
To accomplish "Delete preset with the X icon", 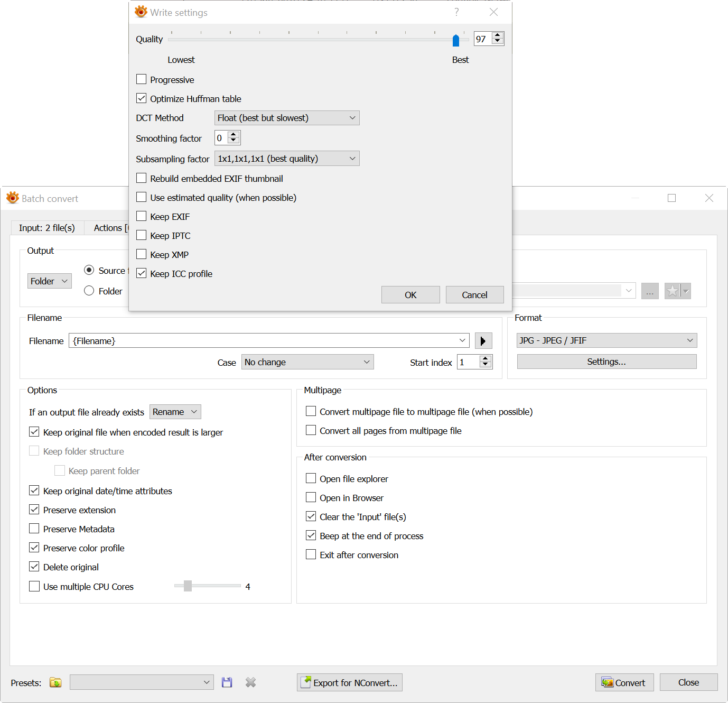I will click(251, 682).
